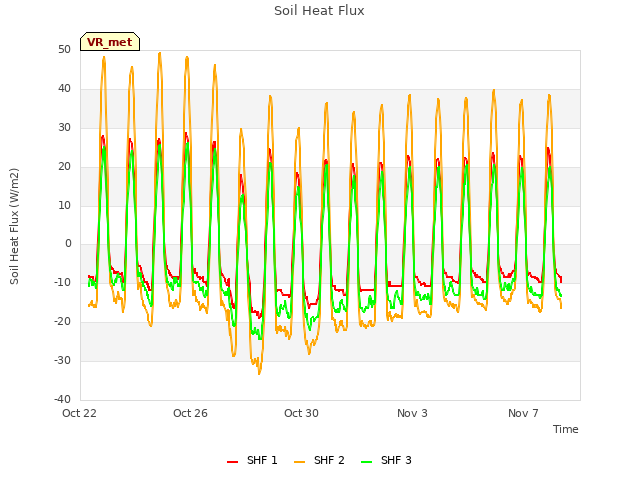Click the highest orange SHF 2 peak near 50

(x=160, y=53)
